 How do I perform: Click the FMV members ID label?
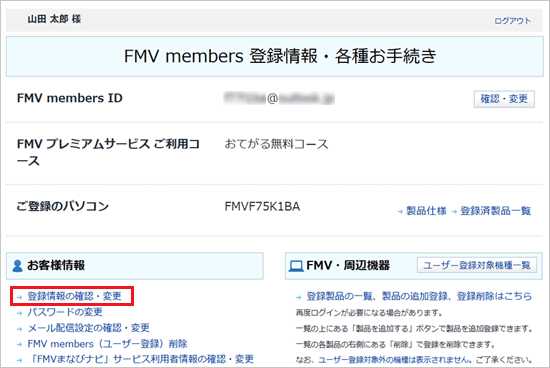pyautogui.click(x=70, y=98)
